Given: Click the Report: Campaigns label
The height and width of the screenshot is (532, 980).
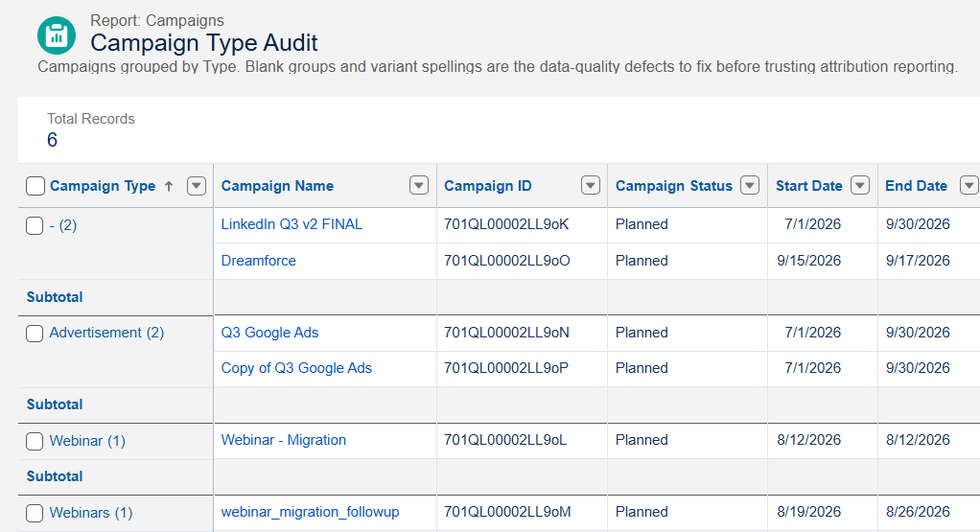Looking at the screenshot, I should pos(157,20).
